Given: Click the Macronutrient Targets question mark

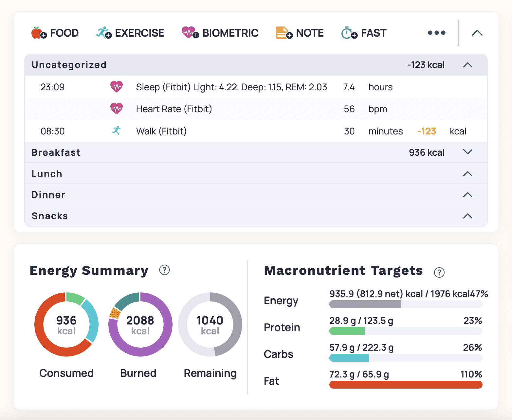Looking at the screenshot, I should click(x=439, y=272).
